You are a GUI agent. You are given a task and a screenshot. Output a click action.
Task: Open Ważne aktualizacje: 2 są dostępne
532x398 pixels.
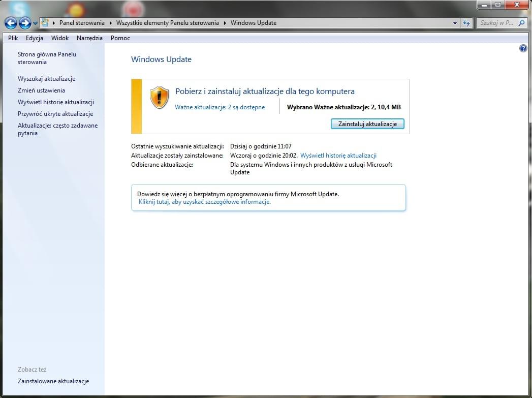(220, 107)
